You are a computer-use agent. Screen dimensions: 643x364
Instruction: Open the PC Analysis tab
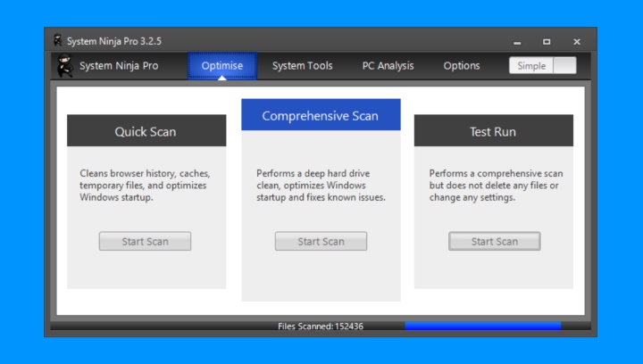point(388,65)
